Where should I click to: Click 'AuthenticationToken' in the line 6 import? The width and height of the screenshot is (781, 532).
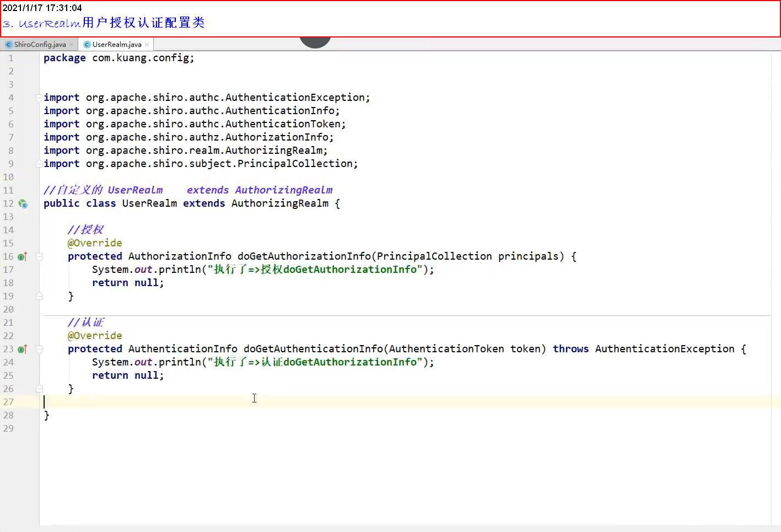tap(283, 124)
